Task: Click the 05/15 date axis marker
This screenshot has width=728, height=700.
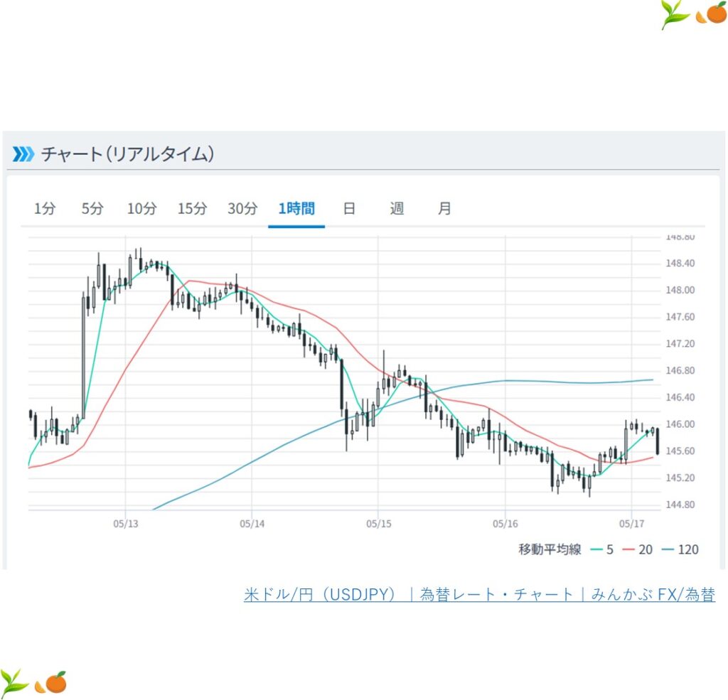Action: point(378,524)
